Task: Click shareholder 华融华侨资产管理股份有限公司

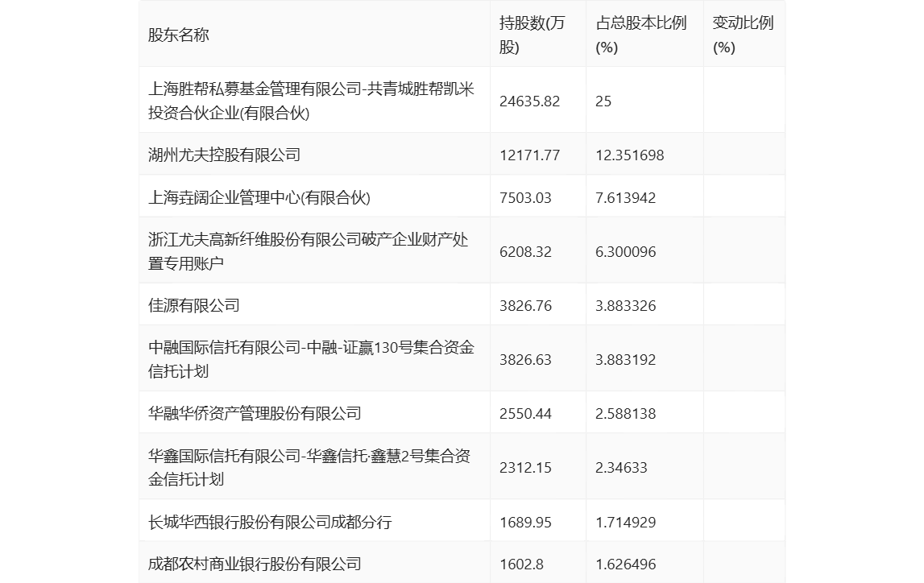Action: [x=255, y=413]
